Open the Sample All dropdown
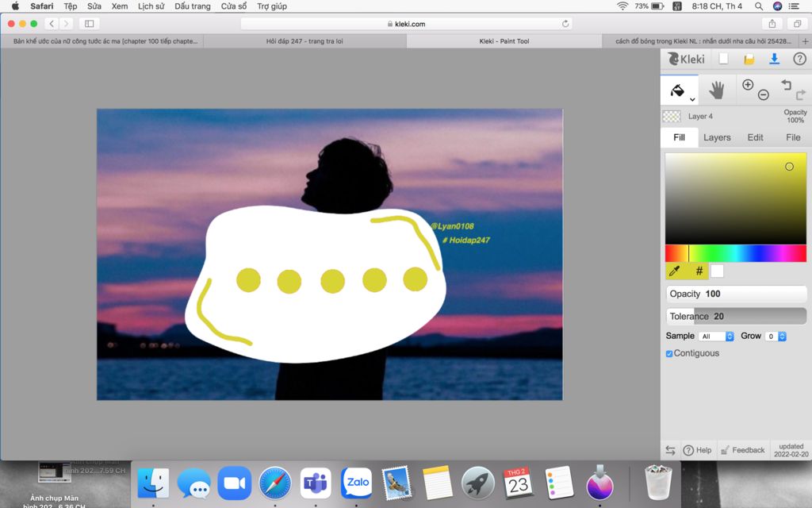This screenshot has height=508, width=812. pos(716,337)
